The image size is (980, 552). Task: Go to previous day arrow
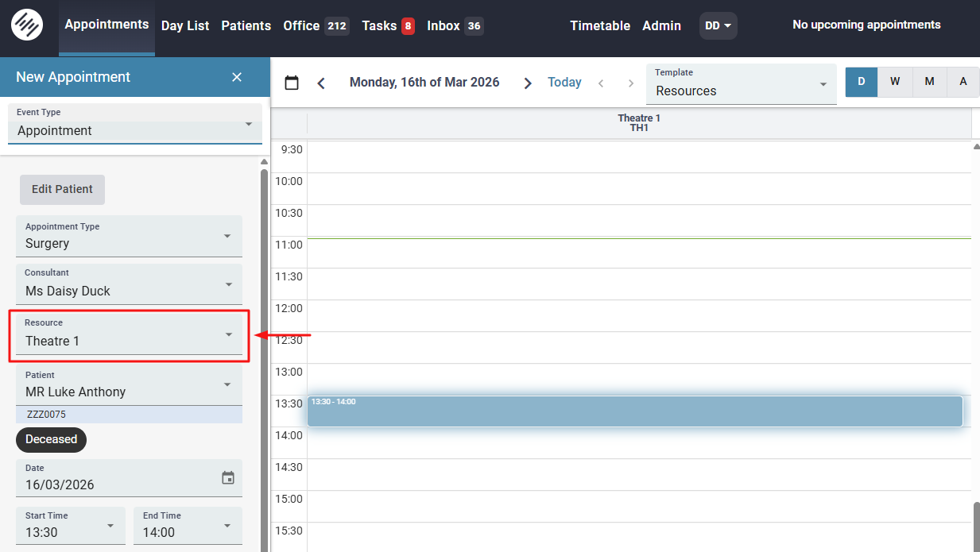[x=321, y=83]
